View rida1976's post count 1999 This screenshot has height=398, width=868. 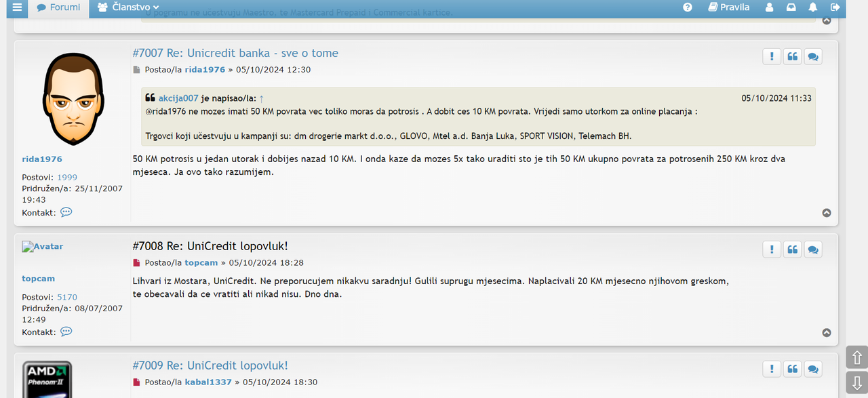(67, 177)
